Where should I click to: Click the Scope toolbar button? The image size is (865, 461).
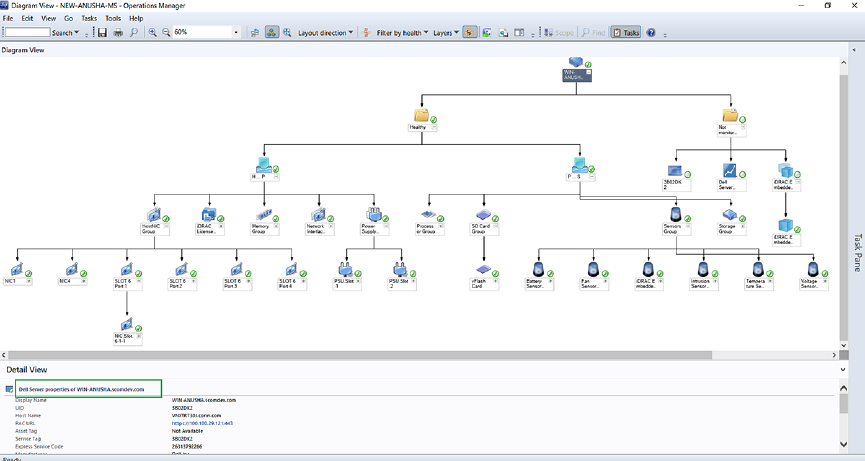pos(559,33)
